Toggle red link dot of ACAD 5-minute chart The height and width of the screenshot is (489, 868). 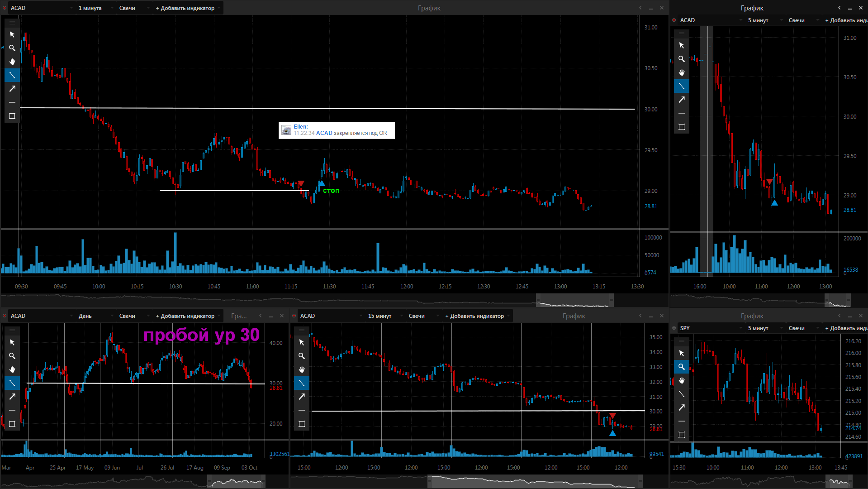[x=674, y=20]
